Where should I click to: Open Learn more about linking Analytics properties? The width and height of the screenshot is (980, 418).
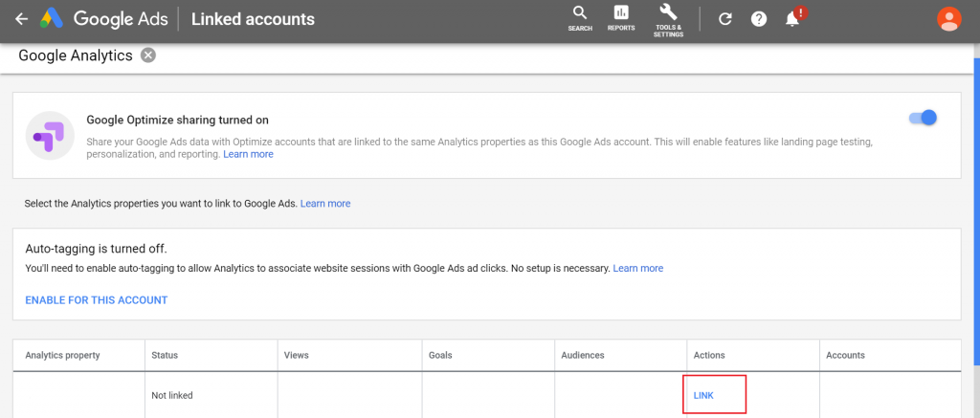[x=325, y=204]
